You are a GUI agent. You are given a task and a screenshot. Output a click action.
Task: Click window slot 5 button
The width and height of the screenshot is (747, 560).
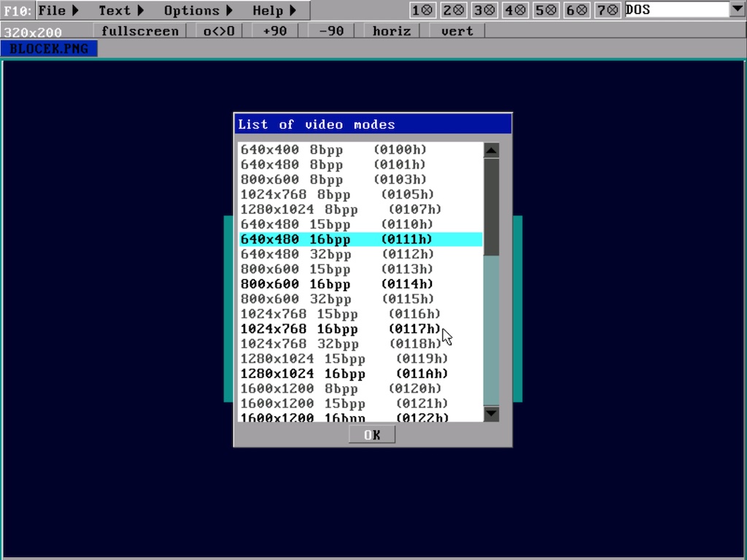click(x=546, y=10)
